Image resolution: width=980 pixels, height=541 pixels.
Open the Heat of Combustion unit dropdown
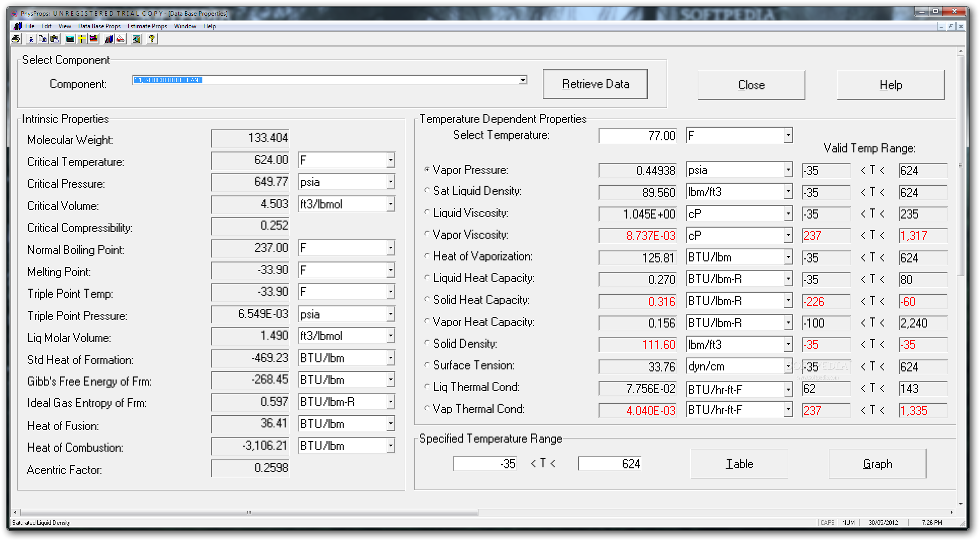point(390,446)
